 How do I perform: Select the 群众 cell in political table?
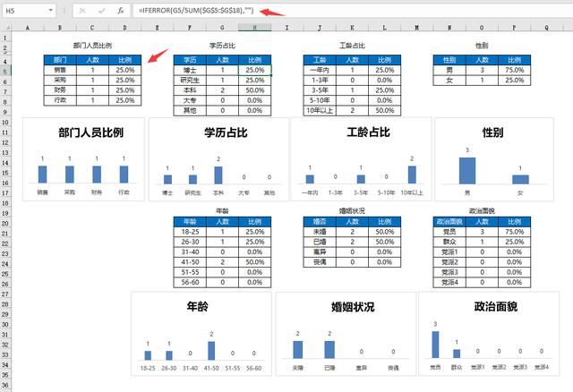tap(449, 242)
